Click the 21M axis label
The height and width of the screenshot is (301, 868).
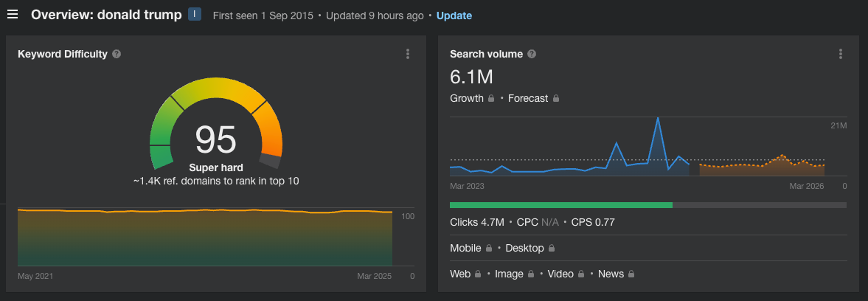click(839, 126)
